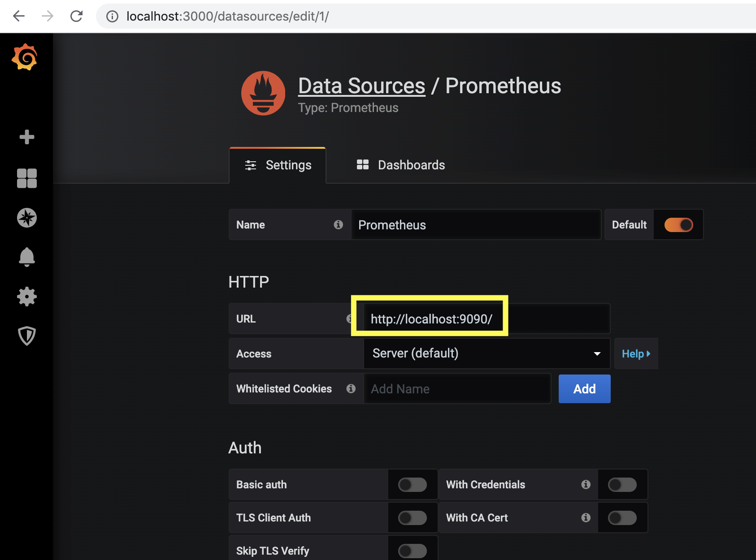Enable the Skip TLS Verify switch

coord(413,551)
